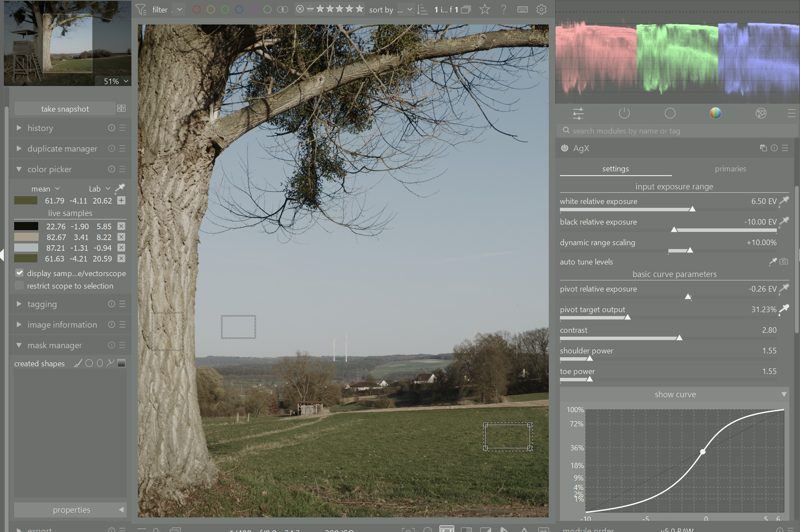This screenshot has width=800, height=532.
Task: Remove the live sample 22.76 row
Action: [x=122, y=226]
